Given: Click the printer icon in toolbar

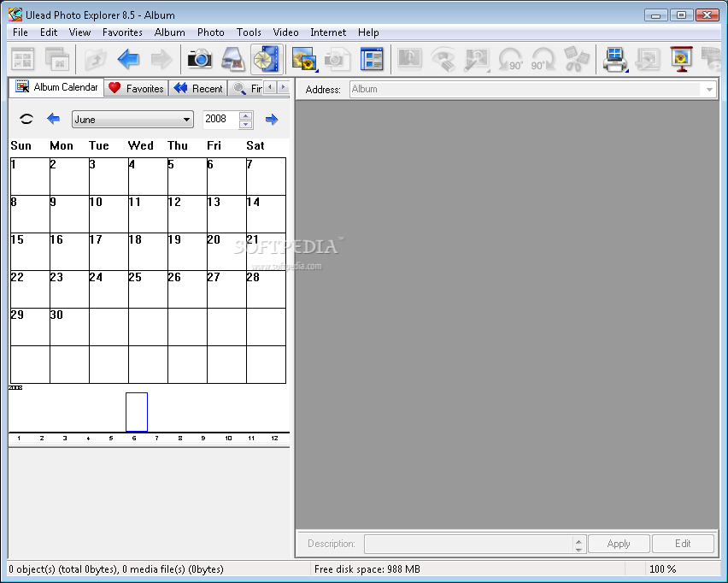Looking at the screenshot, I should [x=615, y=60].
